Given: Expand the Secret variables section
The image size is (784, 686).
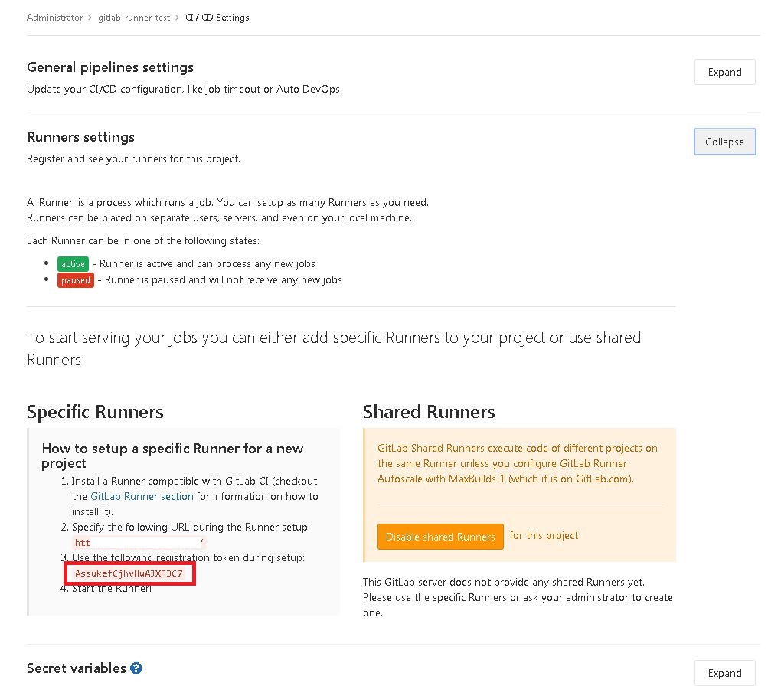Looking at the screenshot, I should click(x=724, y=673).
